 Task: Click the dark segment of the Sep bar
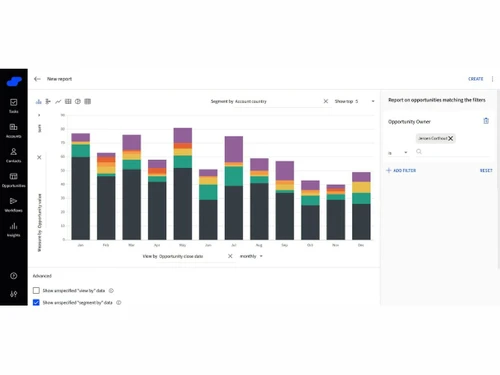point(285,216)
